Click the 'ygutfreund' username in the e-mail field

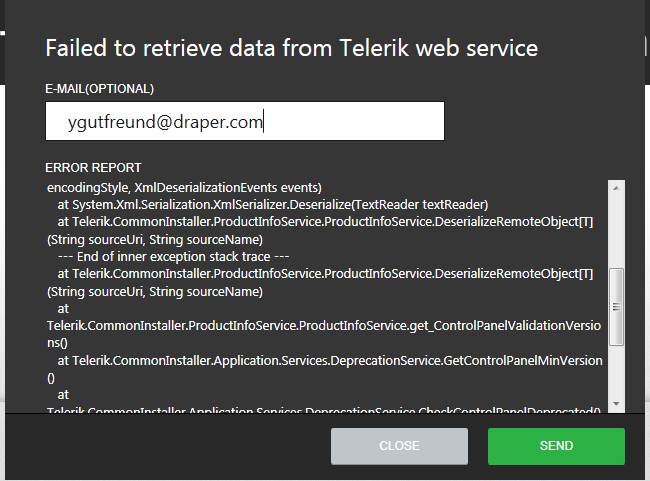104,122
